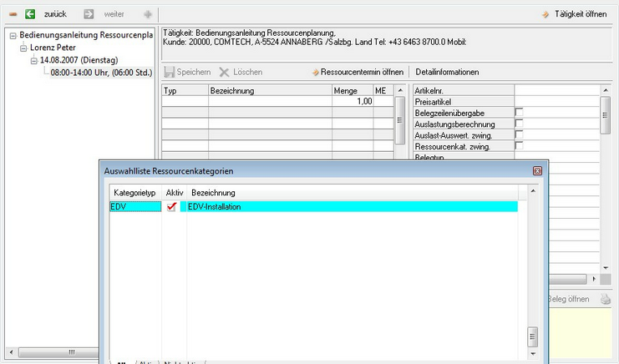Click the grey forward arrow icon
Image resolution: width=619 pixels, height=364 pixels.
pyautogui.click(x=89, y=14)
